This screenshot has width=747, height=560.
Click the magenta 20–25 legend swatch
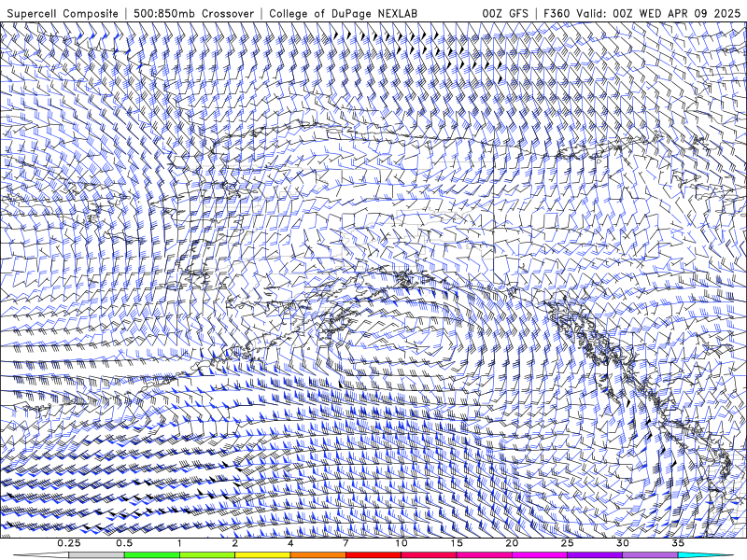coord(539,555)
